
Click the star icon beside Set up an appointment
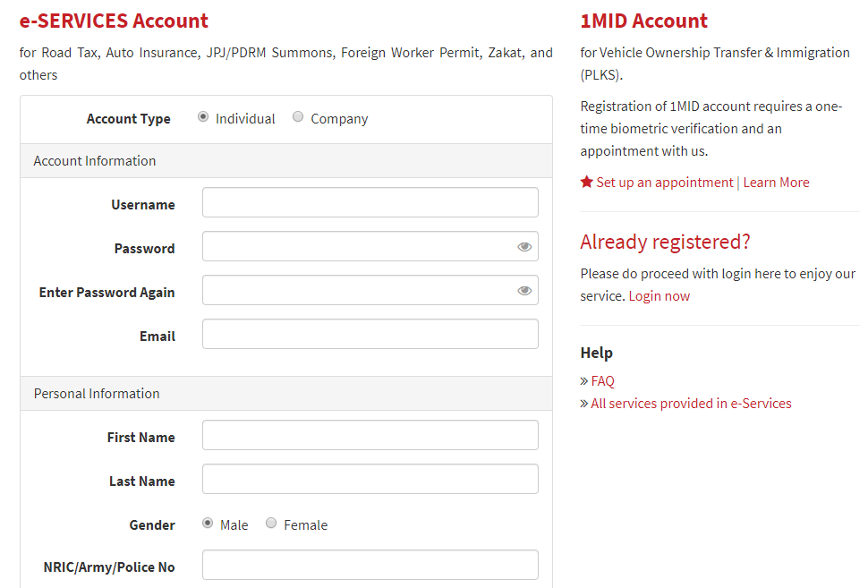[587, 183]
